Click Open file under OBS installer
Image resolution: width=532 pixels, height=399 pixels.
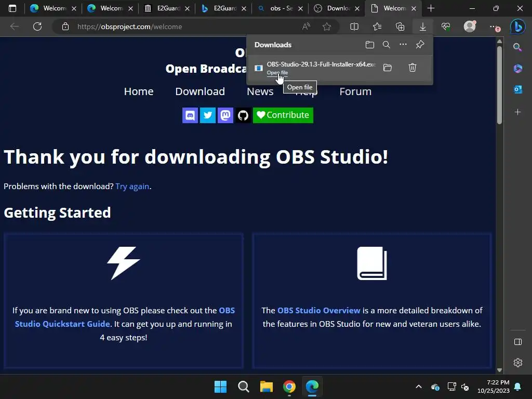tap(277, 73)
